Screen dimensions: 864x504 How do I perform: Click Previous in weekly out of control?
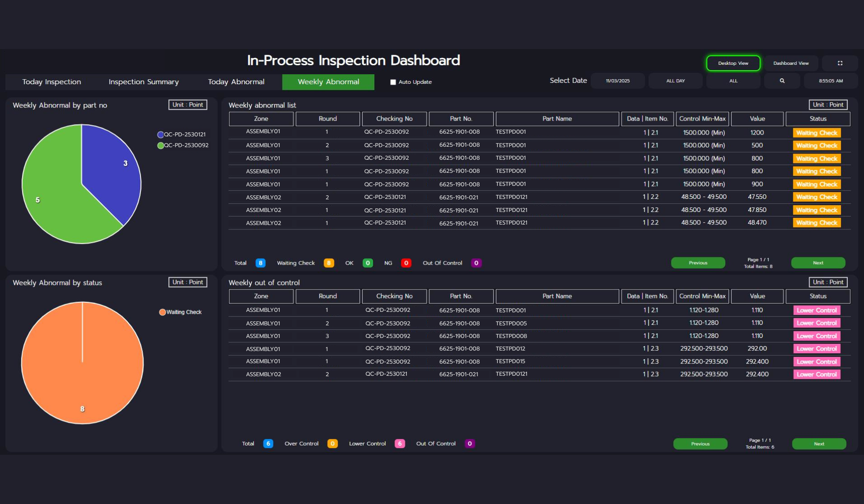point(700,444)
